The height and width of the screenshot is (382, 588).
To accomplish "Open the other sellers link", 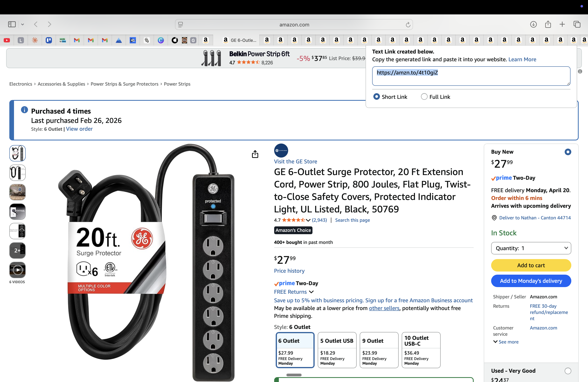I will pyautogui.click(x=384, y=308).
